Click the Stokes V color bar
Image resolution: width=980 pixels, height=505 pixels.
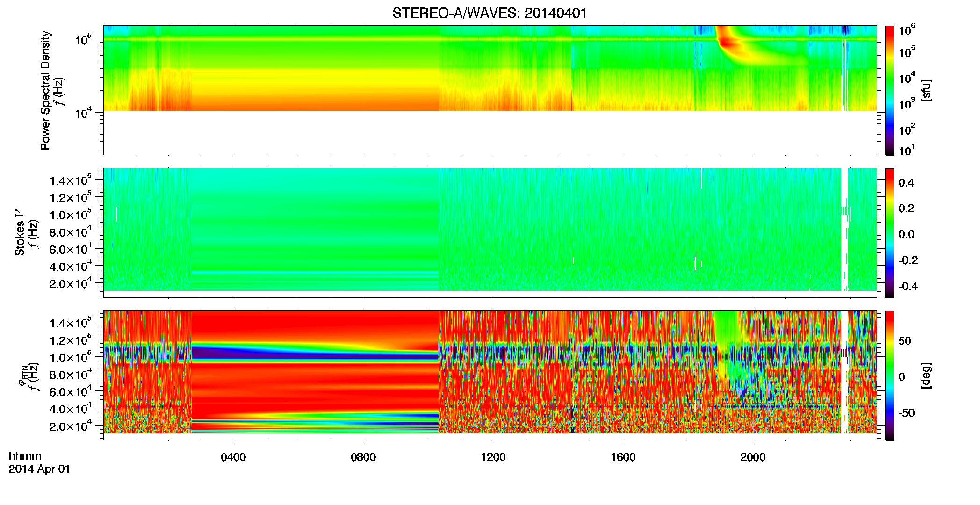coord(890,233)
